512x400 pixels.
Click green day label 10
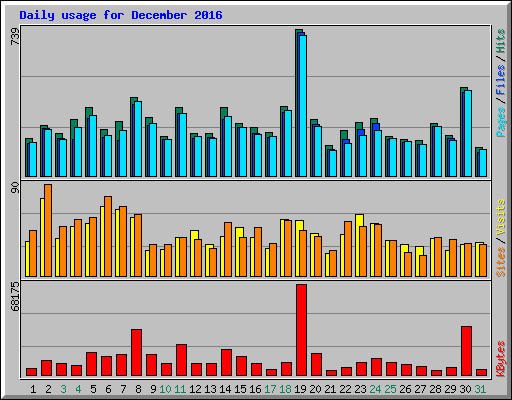tap(165, 389)
